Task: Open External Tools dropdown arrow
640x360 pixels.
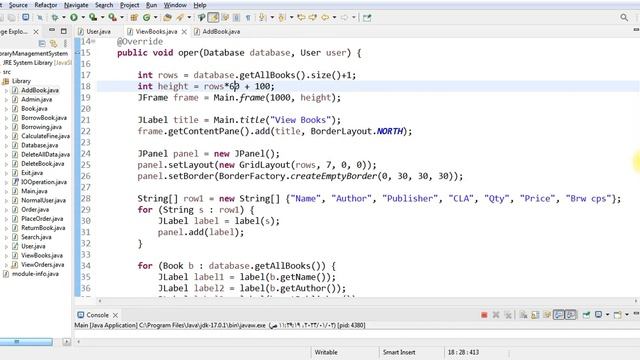Action: click(122, 18)
